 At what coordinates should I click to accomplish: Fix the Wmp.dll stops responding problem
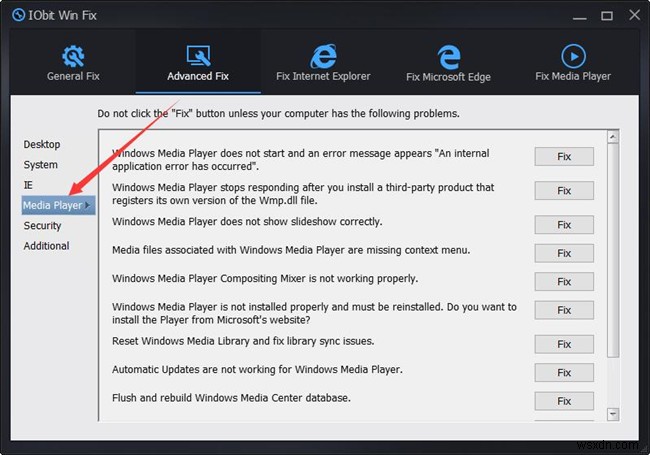564,191
